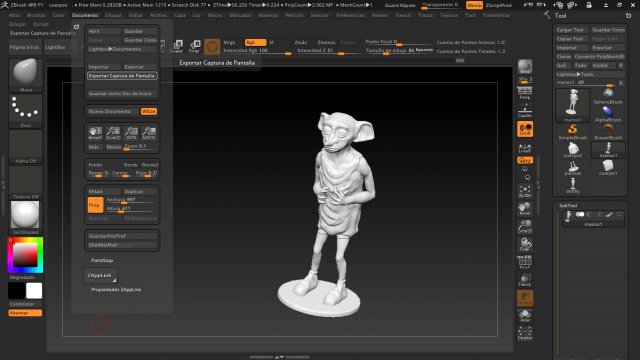Select the dobby tool thumbnail
The width and height of the screenshot is (640, 360).
(x=573, y=185)
